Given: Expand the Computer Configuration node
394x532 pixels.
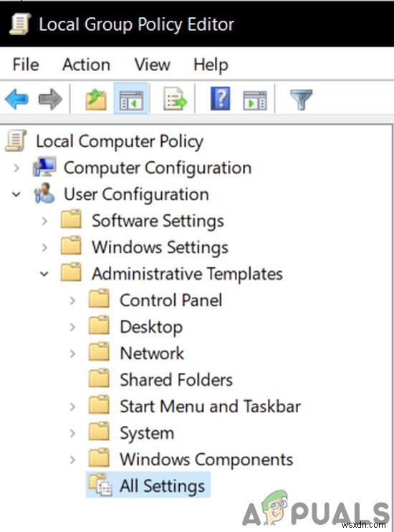Looking at the screenshot, I should coord(16,168).
